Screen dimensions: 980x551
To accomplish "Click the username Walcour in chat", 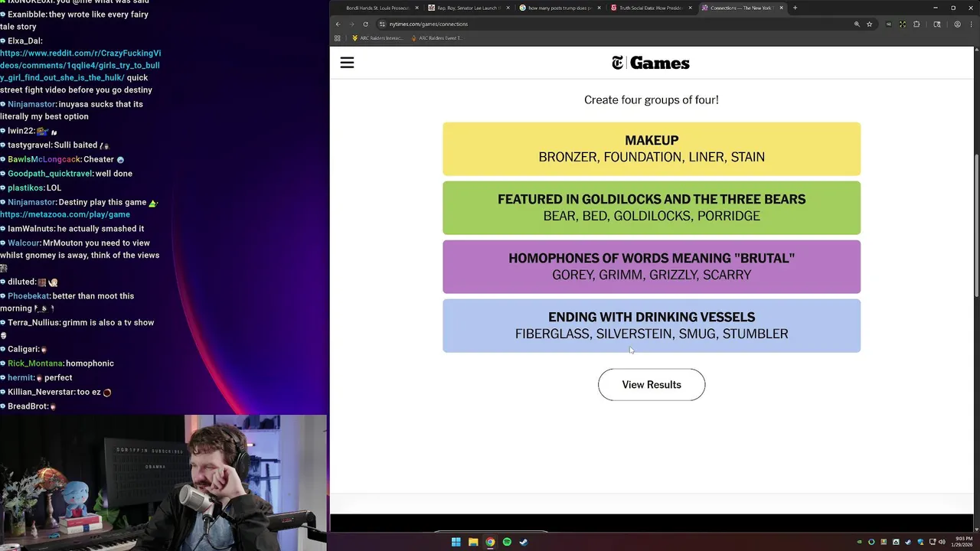I will [x=24, y=243].
